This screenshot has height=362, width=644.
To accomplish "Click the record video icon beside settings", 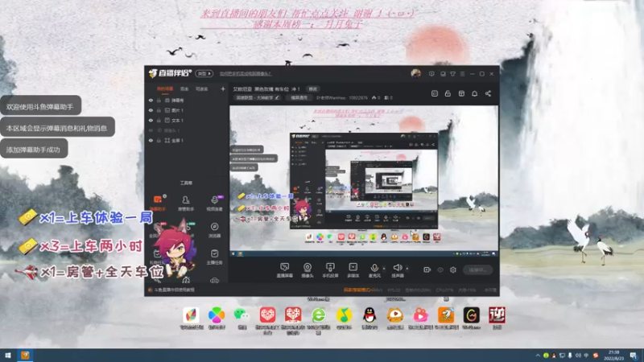I will pos(427,269).
